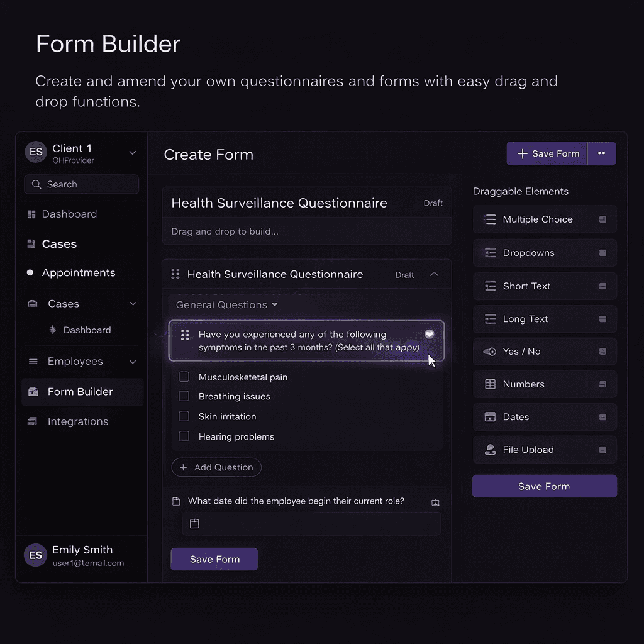
Task: Expand the Client 1 account dropdown
Action: [133, 153]
